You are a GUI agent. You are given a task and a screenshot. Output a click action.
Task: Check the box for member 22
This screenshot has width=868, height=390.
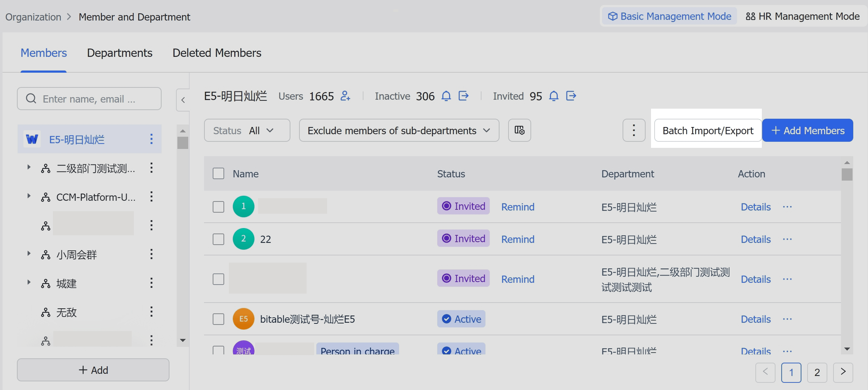click(x=218, y=239)
